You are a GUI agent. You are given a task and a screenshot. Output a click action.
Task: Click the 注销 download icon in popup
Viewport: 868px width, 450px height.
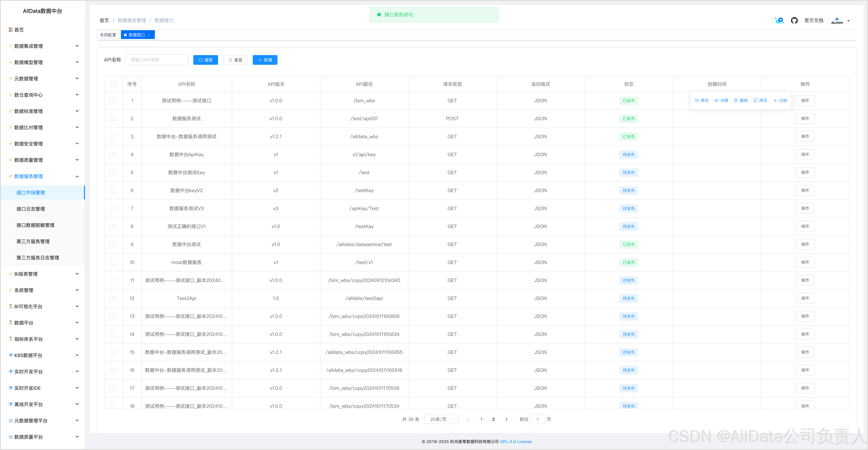pyautogui.click(x=775, y=100)
